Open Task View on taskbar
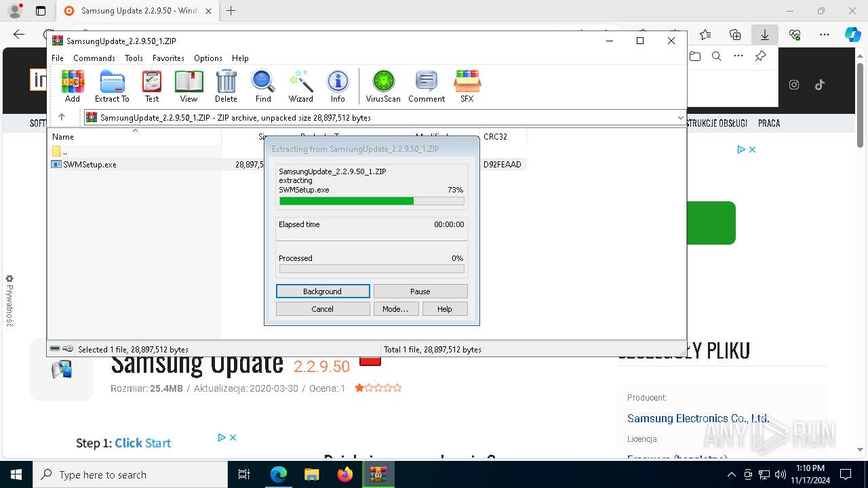Screen dimensions: 868x488 (x=245, y=474)
